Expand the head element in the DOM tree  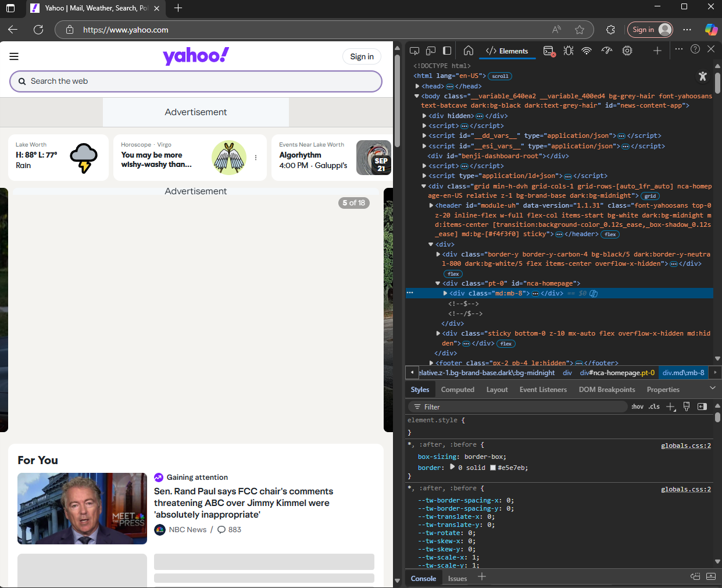coord(417,85)
